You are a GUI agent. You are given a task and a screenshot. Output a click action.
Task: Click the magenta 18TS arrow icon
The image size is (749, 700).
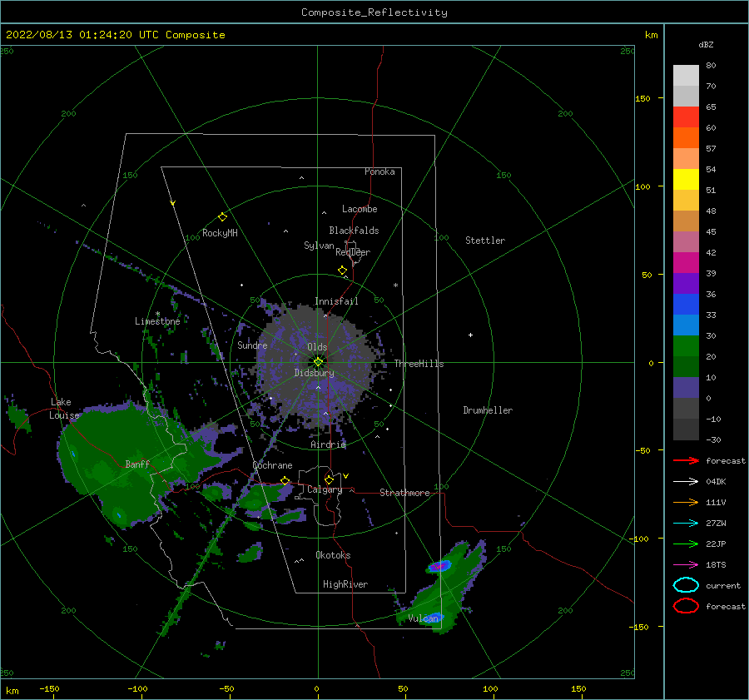(686, 565)
